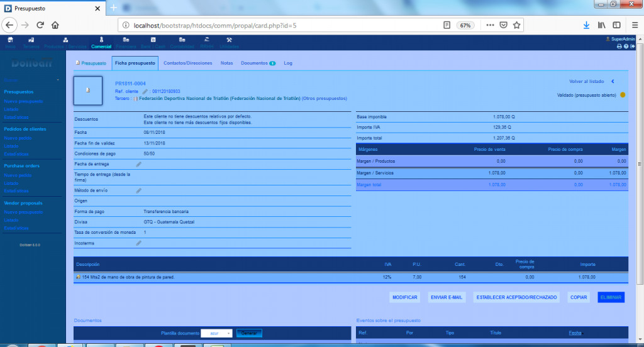The height and width of the screenshot is (347, 644).
Task: Edit Método de envío with pencil icon
Action: [139, 190]
